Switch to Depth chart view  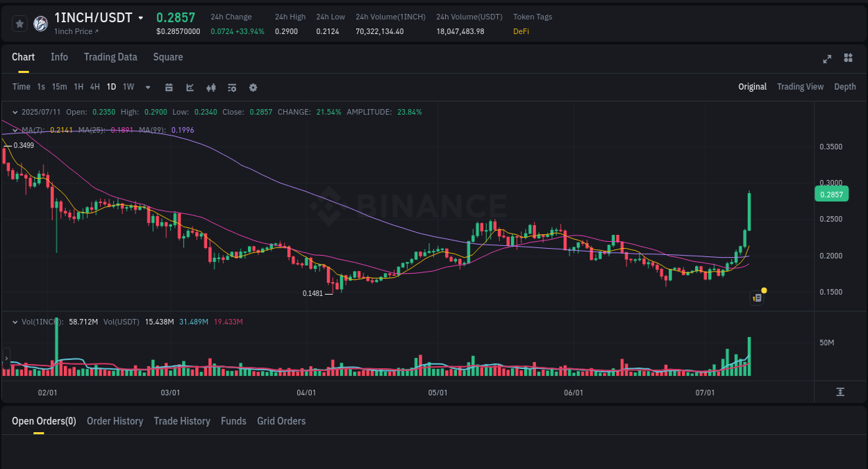845,86
